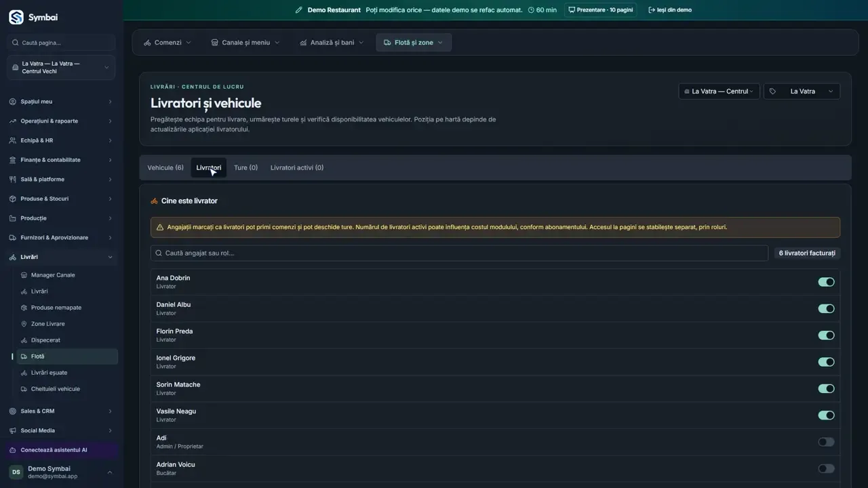Click the Finanțe & contabilitate icon
The image size is (868, 488).
13,160
